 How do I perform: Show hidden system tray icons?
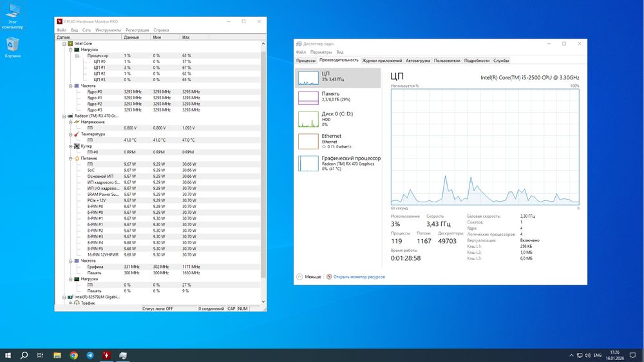pyautogui.click(x=571, y=356)
